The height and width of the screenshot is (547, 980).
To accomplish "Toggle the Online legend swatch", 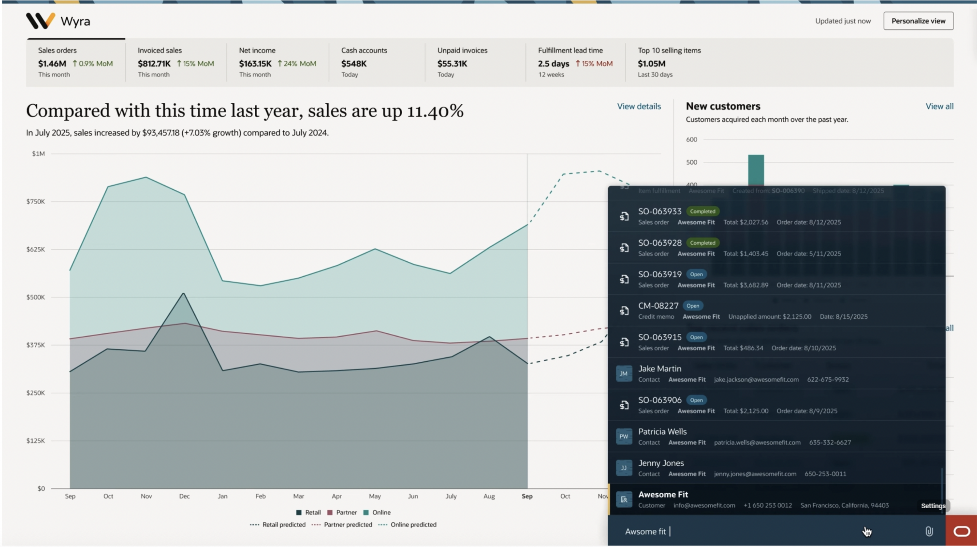I will click(x=366, y=513).
